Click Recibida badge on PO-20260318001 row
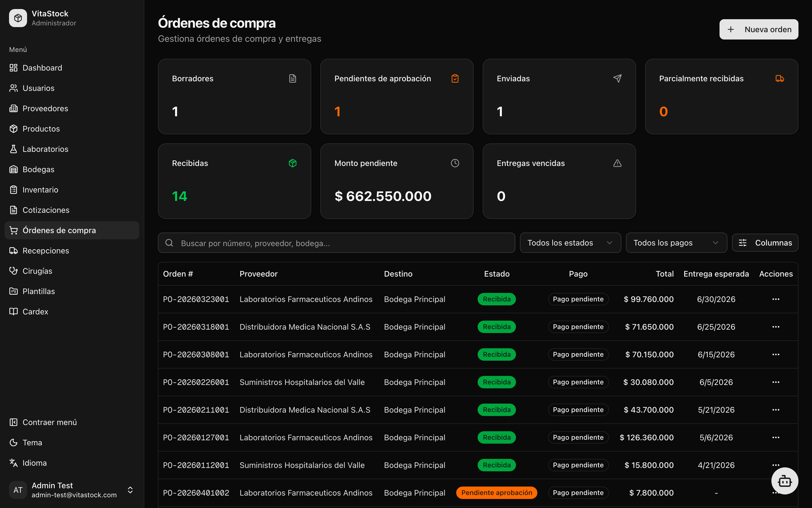This screenshot has height=508, width=812. [x=497, y=327]
